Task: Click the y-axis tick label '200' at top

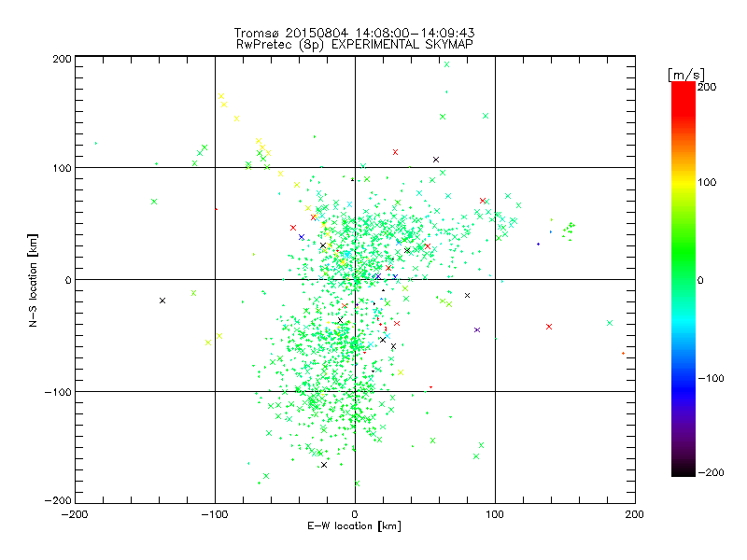Action: point(62,59)
